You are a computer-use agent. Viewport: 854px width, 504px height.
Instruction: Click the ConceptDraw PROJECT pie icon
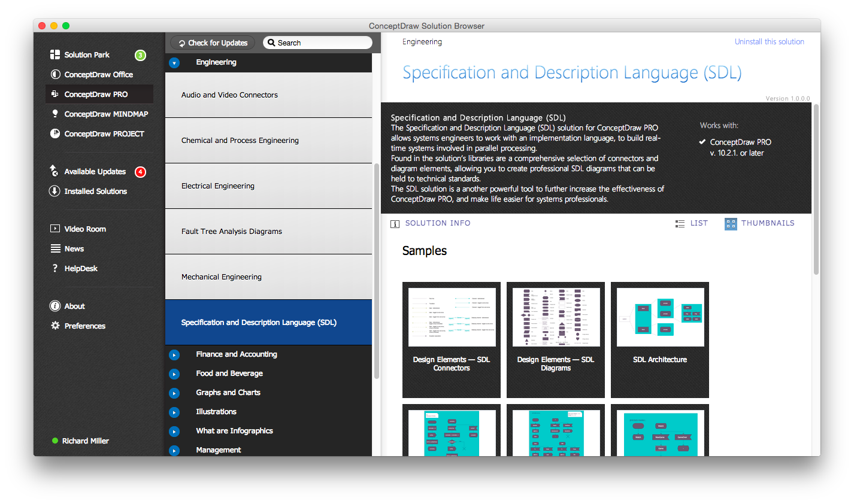point(55,133)
